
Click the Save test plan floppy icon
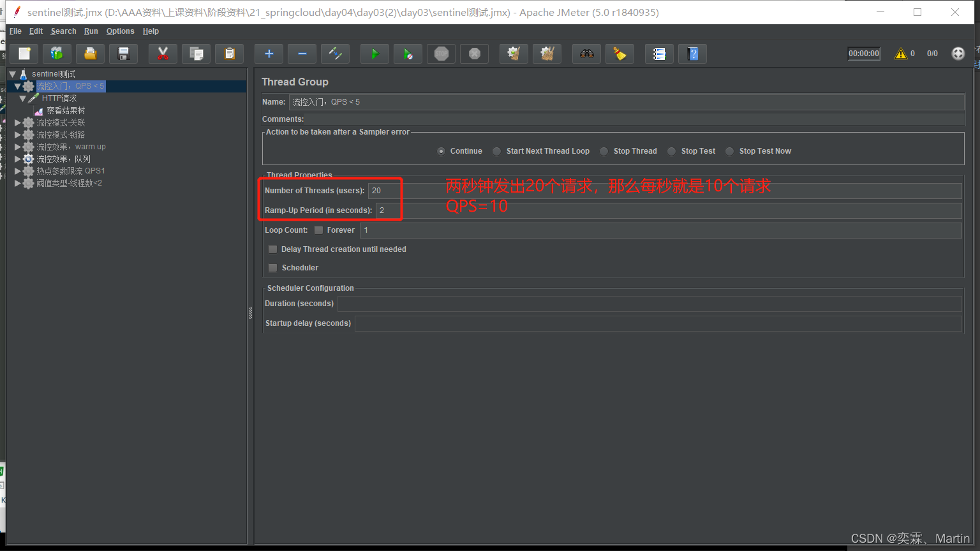pos(124,54)
